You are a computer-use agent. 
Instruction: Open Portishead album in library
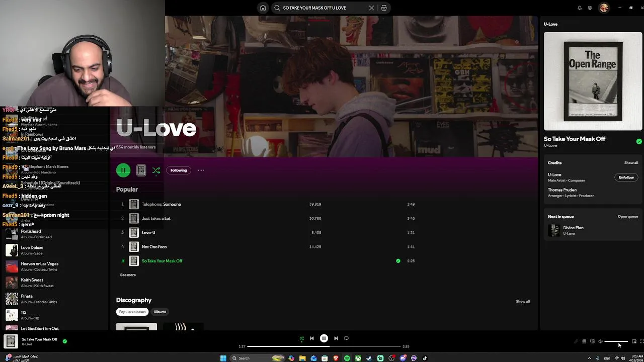[x=55, y=234]
